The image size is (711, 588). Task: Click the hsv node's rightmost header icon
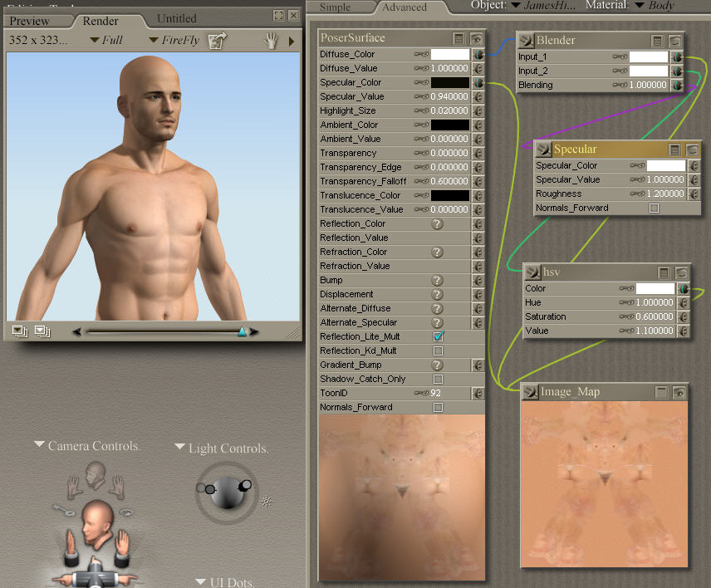click(681, 272)
